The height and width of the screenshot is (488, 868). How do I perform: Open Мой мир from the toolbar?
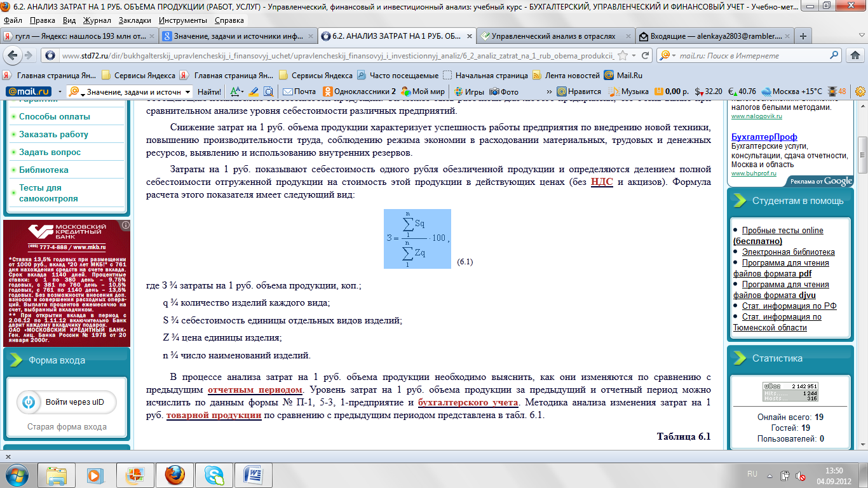point(423,91)
